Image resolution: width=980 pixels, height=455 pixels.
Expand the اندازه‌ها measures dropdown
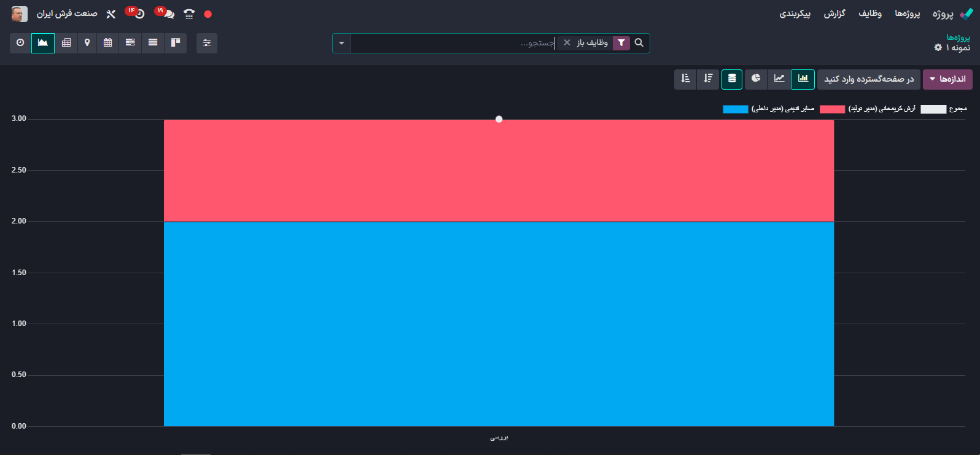click(x=947, y=79)
